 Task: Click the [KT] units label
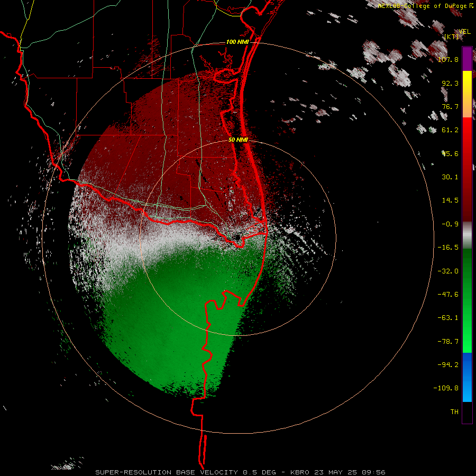452,36
